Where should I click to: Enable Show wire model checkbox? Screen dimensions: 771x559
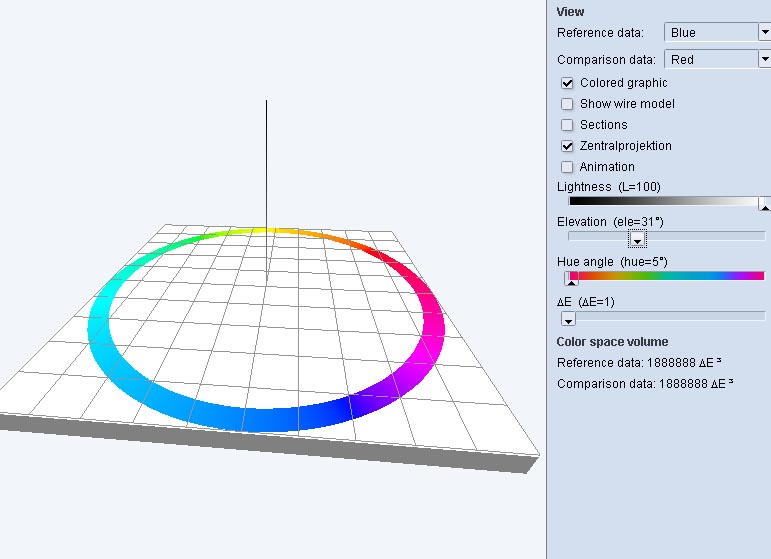pos(567,104)
